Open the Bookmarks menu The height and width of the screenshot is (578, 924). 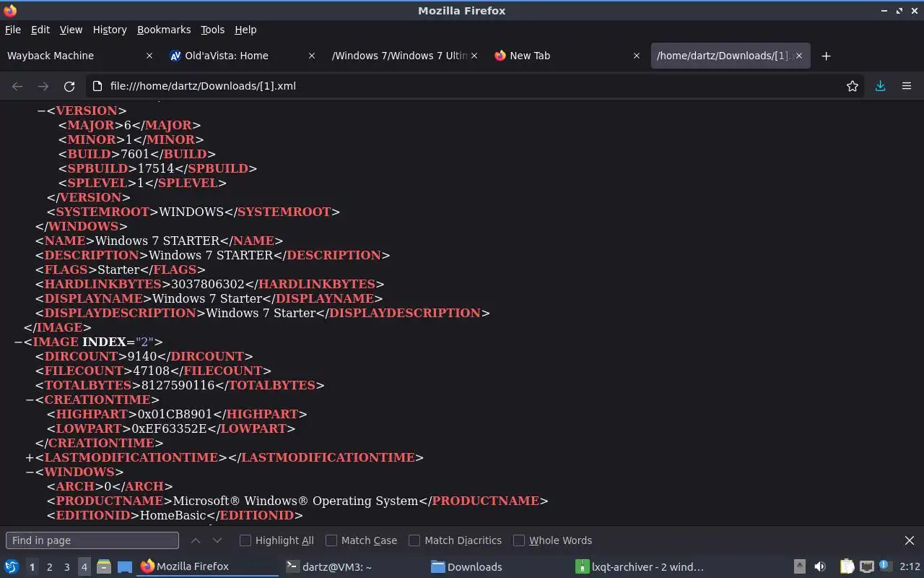[x=164, y=30]
